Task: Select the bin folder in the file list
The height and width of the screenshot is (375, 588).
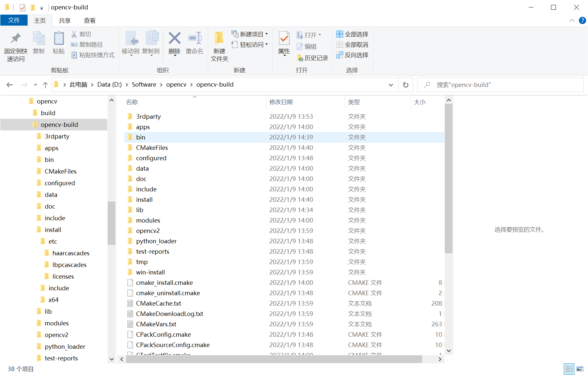Action: [x=284, y=137]
